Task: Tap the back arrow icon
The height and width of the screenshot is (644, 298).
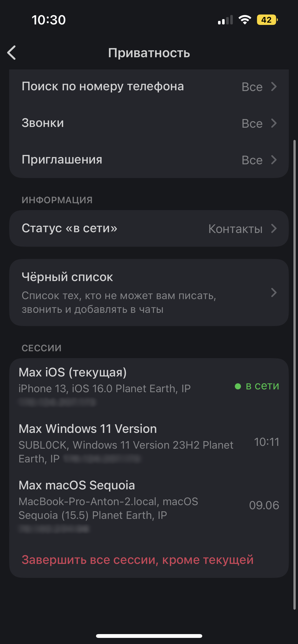Action: point(12,53)
